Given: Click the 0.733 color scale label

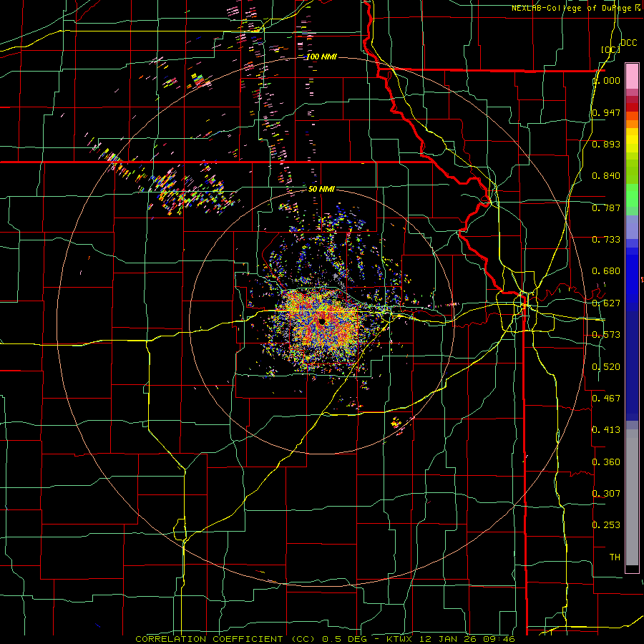Looking at the screenshot, I should [x=606, y=240].
